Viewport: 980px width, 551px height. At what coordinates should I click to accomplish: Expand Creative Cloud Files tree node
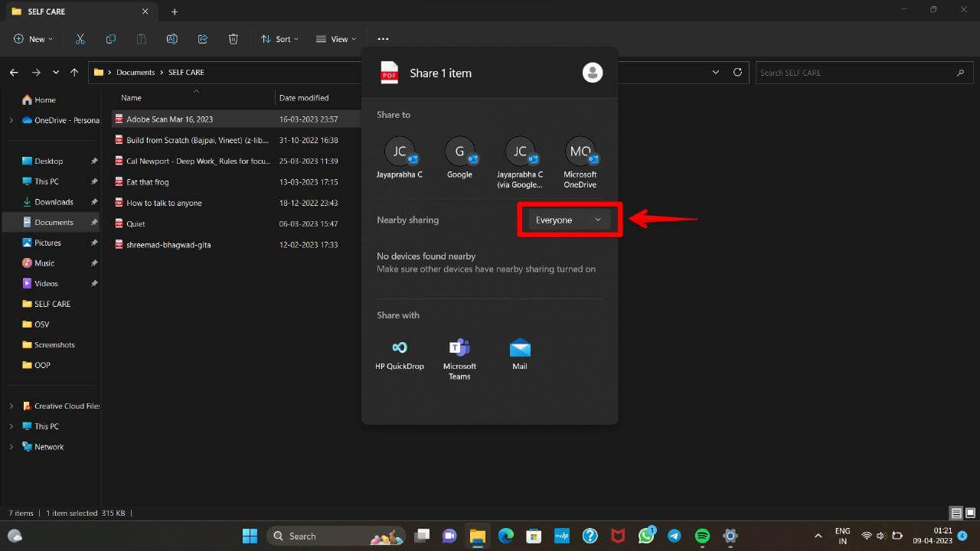pyautogui.click(x=11, y=406)
